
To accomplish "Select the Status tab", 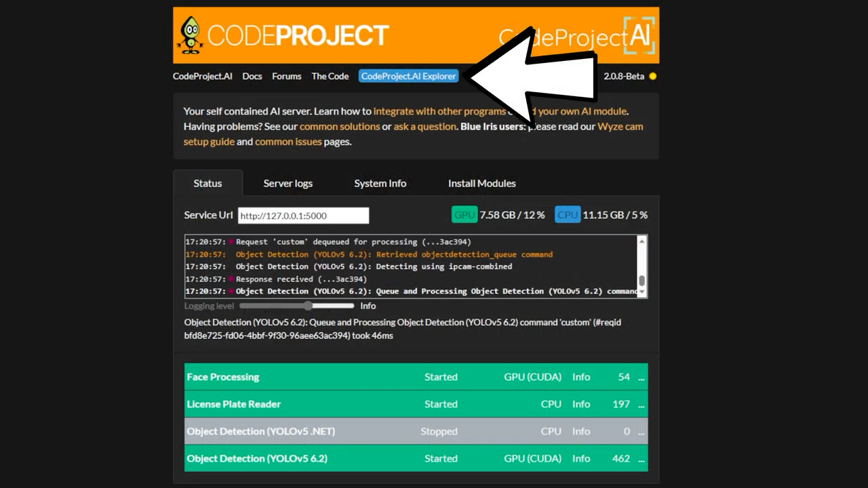I will 208,183.
